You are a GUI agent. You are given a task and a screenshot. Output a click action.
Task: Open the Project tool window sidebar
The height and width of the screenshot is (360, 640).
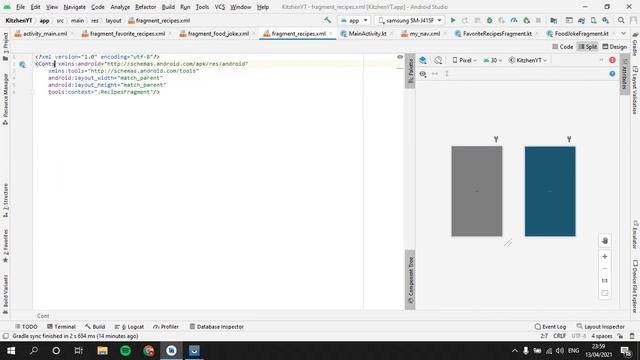click(x=5, y=47)
